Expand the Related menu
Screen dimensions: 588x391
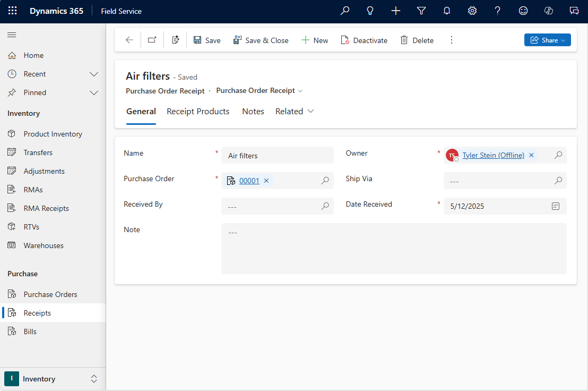(x=294, y=111)
